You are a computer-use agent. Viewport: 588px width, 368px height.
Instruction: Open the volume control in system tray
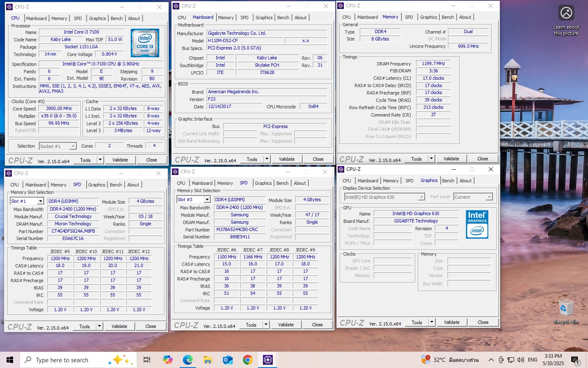pos(520,360)
